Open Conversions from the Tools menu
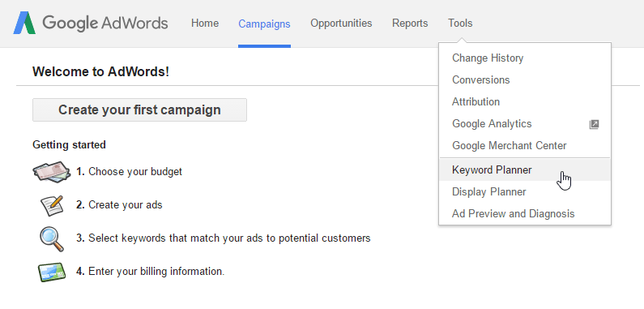644x309 pixels. 525,79
